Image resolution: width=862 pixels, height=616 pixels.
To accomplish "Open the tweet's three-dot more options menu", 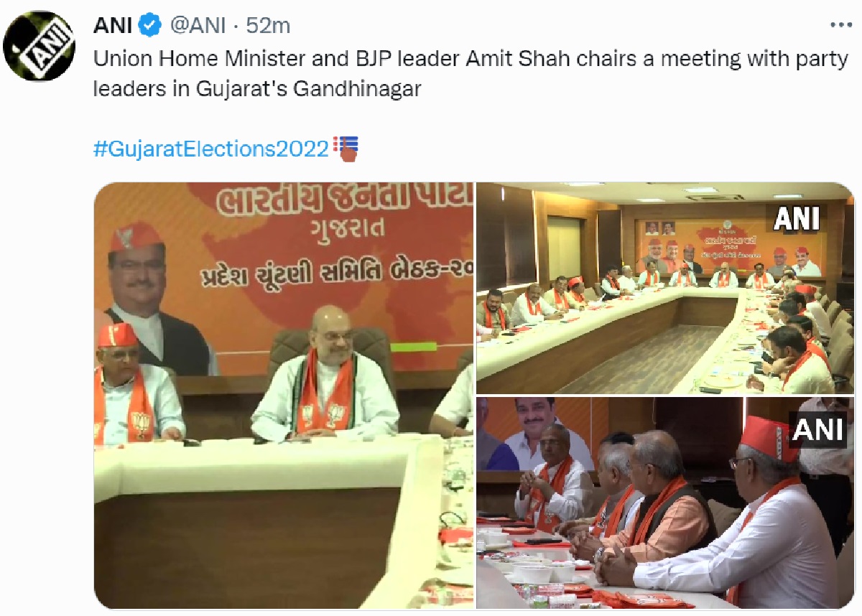I will (841, 24).
